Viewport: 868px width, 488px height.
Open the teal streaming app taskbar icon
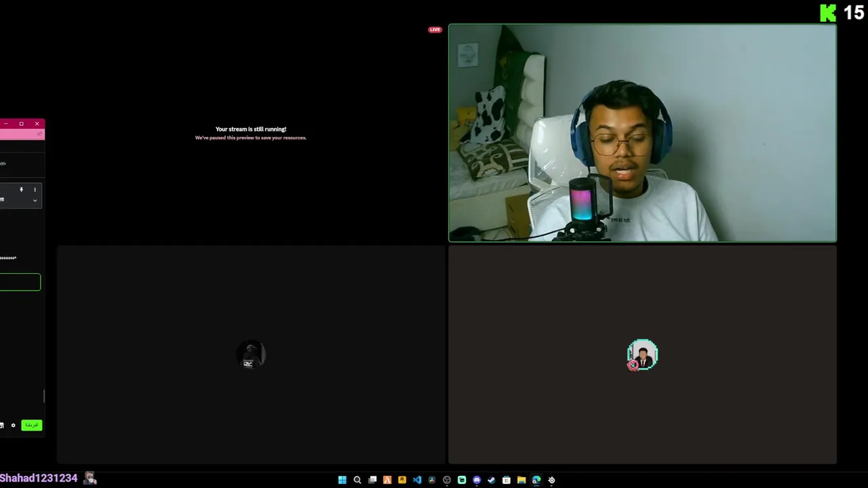pos(462,480)
